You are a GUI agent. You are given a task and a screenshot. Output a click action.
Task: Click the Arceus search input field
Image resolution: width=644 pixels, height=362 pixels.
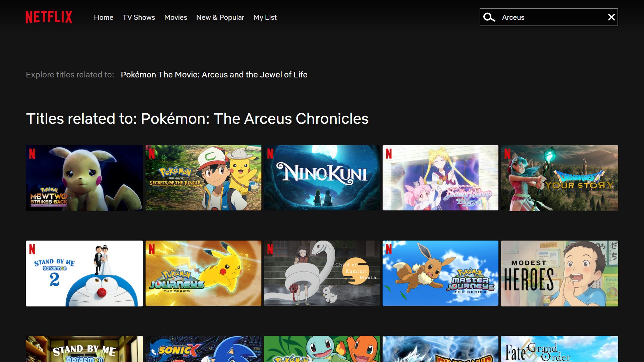tap(550, 17)
